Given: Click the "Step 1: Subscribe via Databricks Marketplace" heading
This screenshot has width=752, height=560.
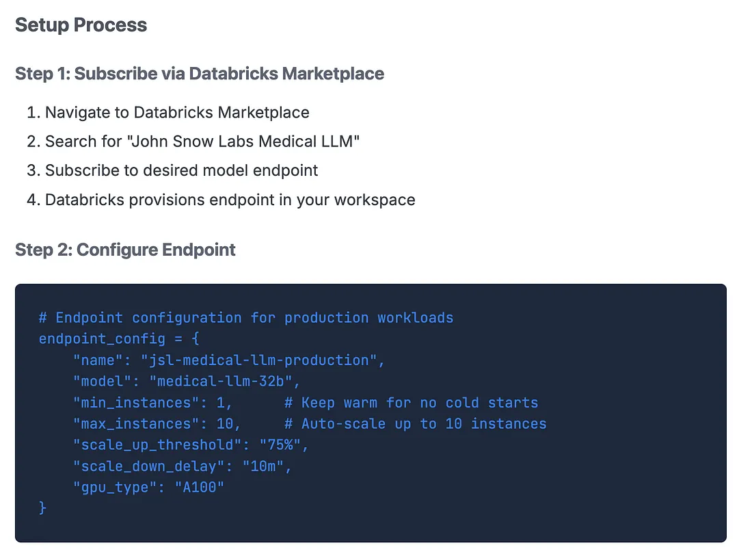Looking at the screenshot, I should coord(199,74).
